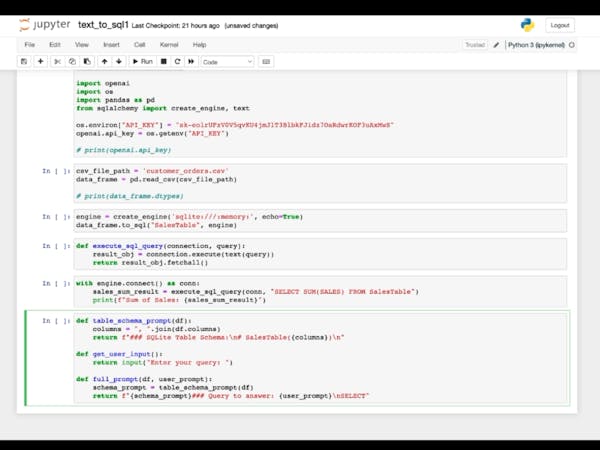Image resolution: width=600 pixels, height=450 pixels.
Task: Paste cells below icon
Action: click(87, 62)
